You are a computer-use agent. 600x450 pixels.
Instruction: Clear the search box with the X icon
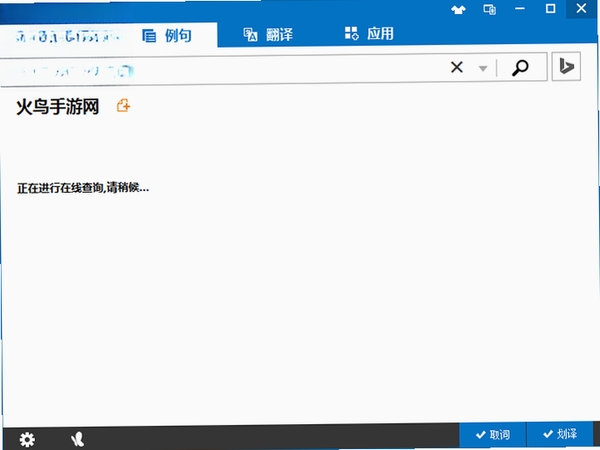click(457, 68)
